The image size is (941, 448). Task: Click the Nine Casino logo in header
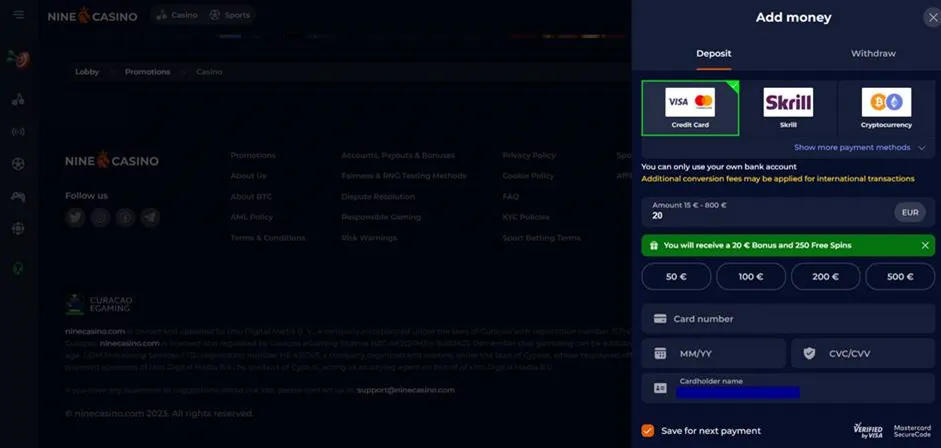pos(92,16)
